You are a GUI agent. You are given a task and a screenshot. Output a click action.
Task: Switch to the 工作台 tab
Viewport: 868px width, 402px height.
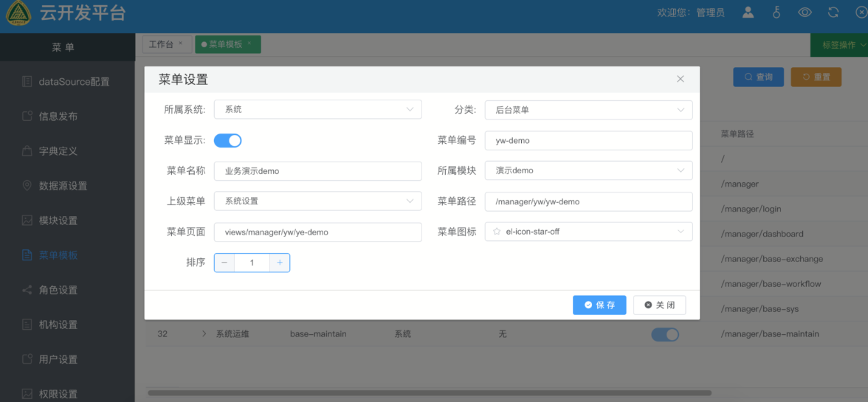161,44
